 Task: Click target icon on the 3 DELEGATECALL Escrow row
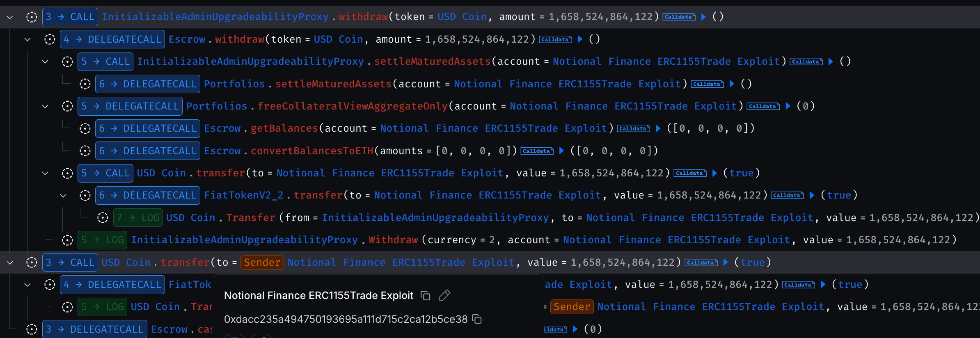coord(32,329)
